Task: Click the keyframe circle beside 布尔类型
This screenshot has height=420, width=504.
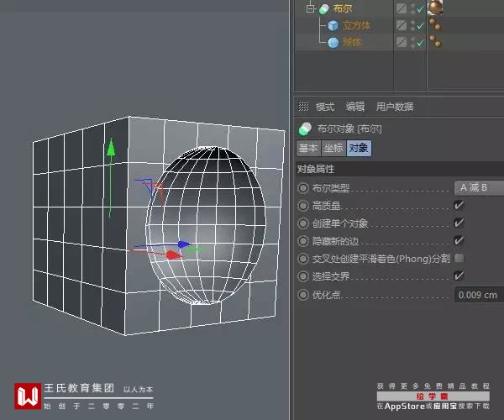Action: 303,188
